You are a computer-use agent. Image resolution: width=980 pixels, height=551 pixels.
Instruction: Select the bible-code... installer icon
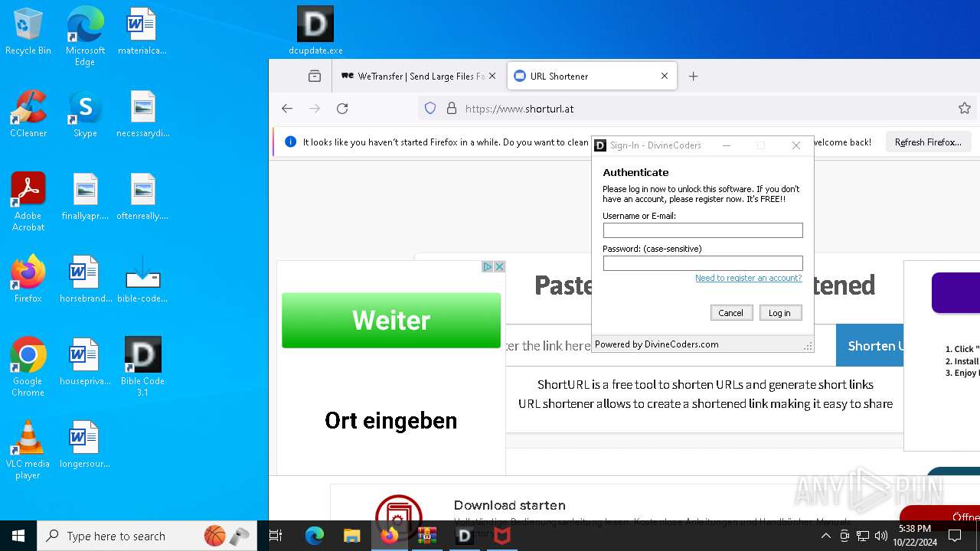coord(142,279)
